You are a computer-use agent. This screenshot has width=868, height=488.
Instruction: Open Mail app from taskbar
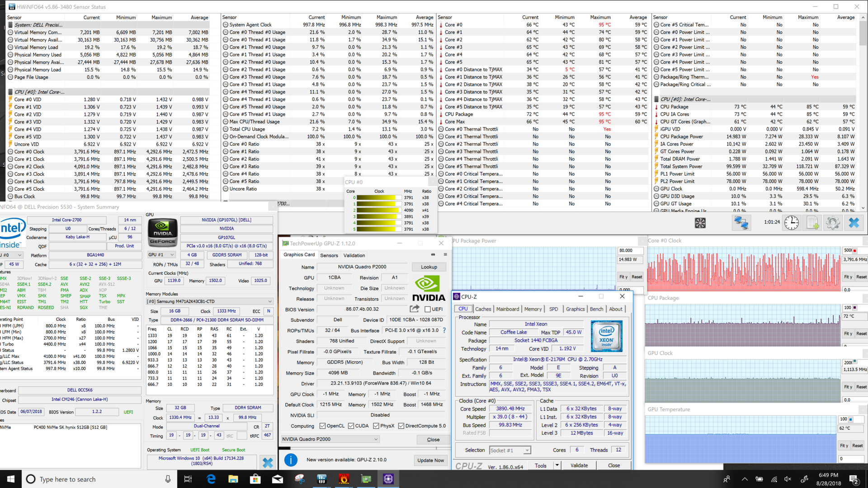point(277,479)
